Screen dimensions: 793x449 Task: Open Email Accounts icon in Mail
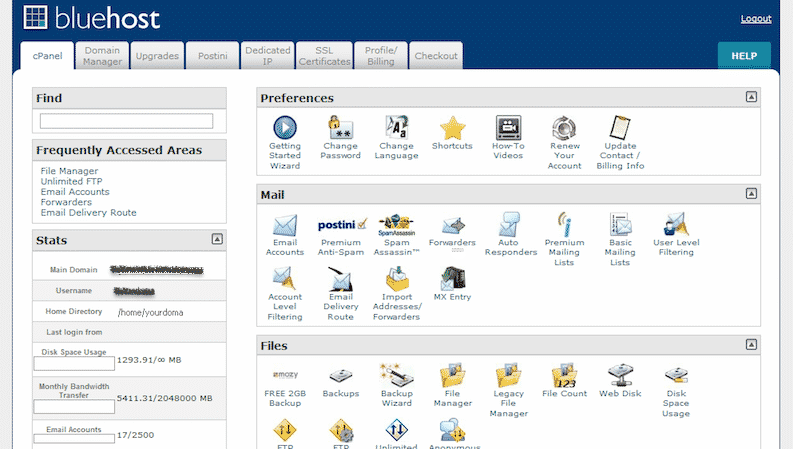click(285, 225)
